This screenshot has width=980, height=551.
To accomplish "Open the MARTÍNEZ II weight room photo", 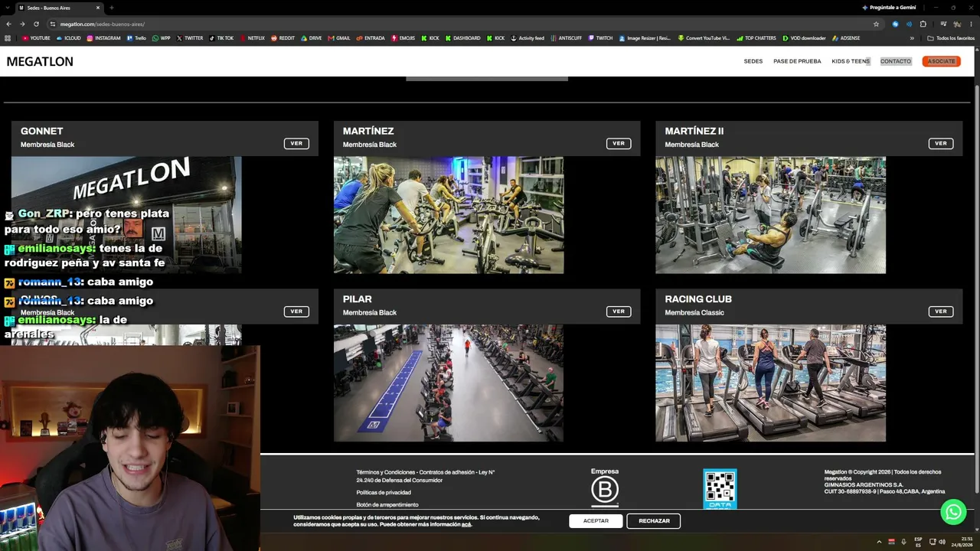I will click(770, 215).
